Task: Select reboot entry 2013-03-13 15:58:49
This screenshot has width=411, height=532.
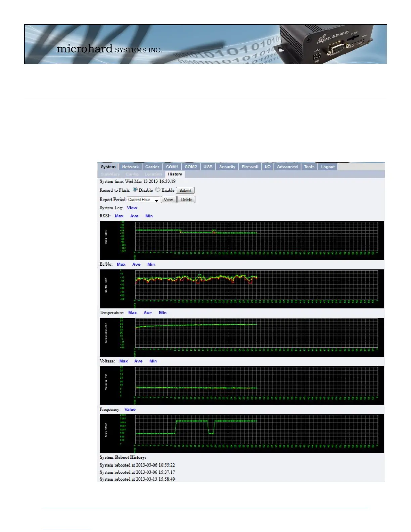Action: tap(137, 479)
